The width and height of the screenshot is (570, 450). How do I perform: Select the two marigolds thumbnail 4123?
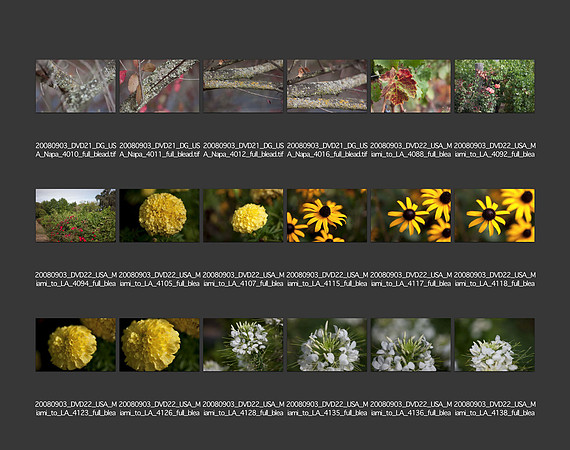coord(76,345)
